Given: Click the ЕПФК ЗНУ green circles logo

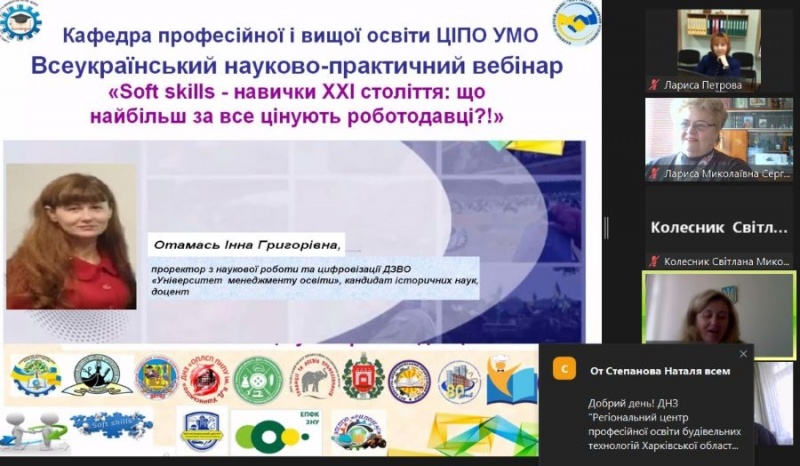Looking at the screenshot, I should coord(271,432).
